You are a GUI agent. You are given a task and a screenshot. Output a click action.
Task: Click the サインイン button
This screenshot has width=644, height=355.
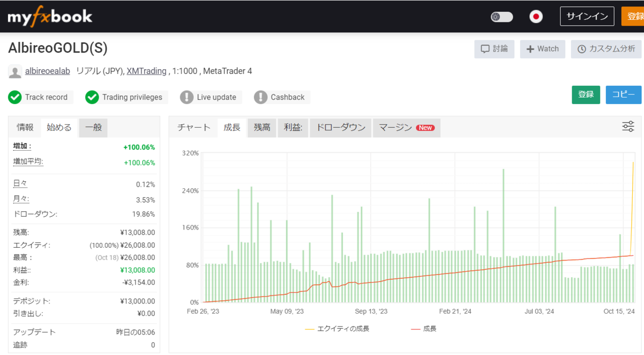click(x=587, y=16)
